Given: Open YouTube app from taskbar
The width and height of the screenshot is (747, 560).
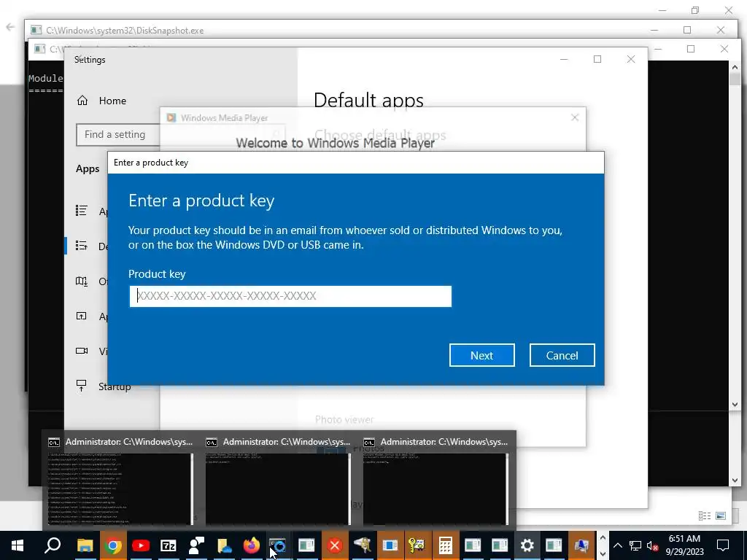Looking at the screenshot, I should tap(141, 545).
